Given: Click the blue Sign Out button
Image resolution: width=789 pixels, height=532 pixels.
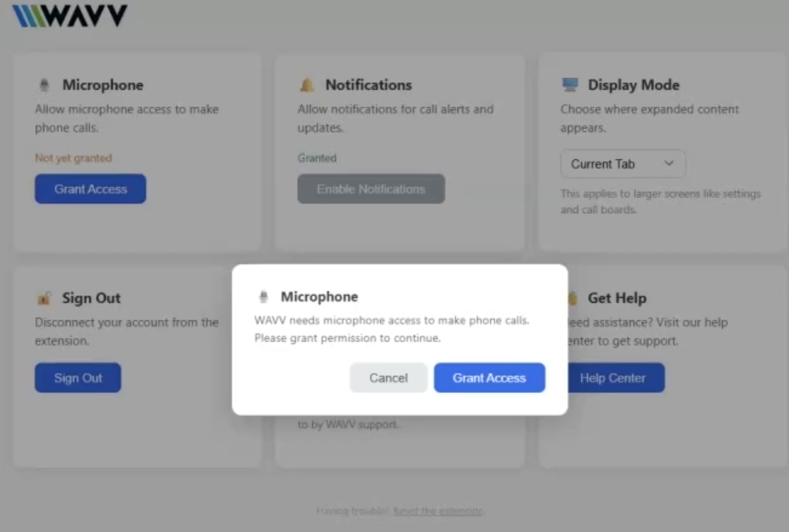Looking at the screenshot, I should tap(78, 378).
